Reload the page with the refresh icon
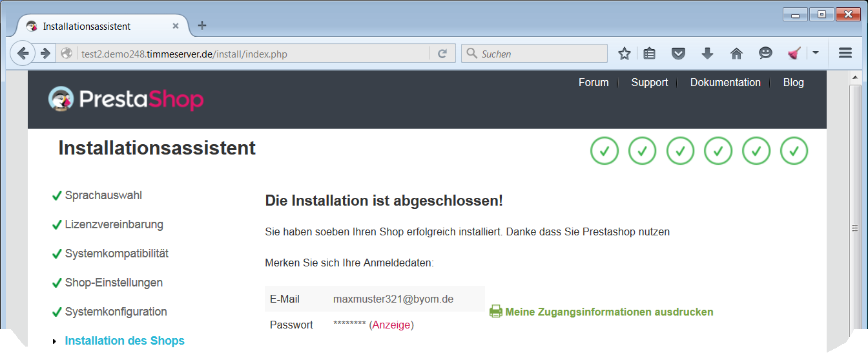The width and height of the screenshot is (868, 355). click(442, 54)
